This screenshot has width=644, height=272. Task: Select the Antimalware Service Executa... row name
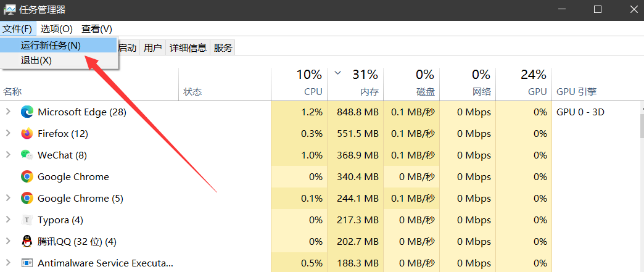click(105, 263)
